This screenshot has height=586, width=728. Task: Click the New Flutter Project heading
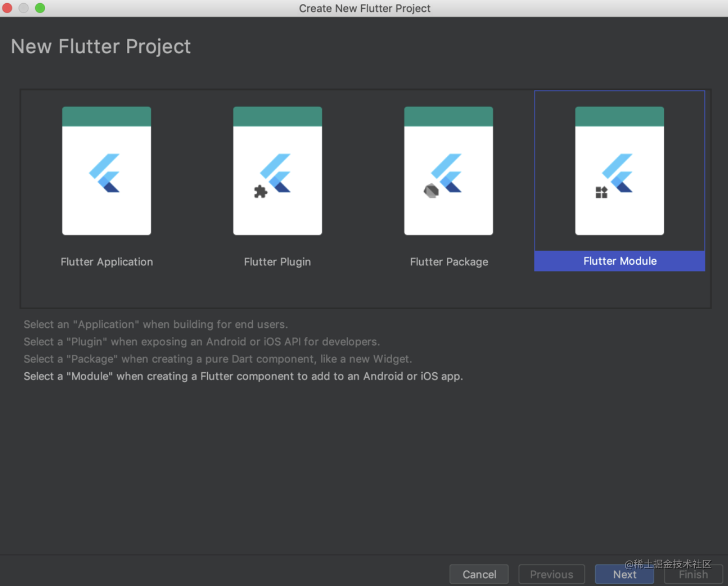(x=101, y=47)
